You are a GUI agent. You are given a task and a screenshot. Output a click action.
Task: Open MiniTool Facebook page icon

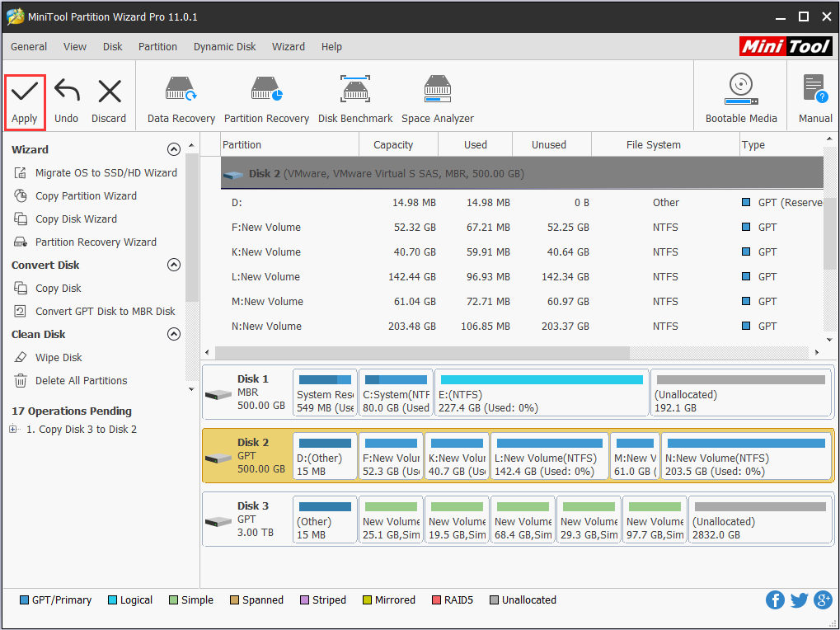[775, 600]
